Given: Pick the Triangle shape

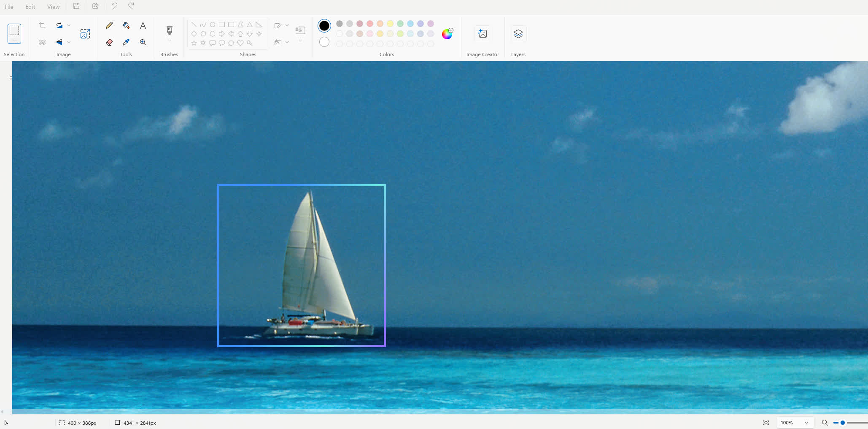Looking at the screenshot, I should click(x=250, y=24).
